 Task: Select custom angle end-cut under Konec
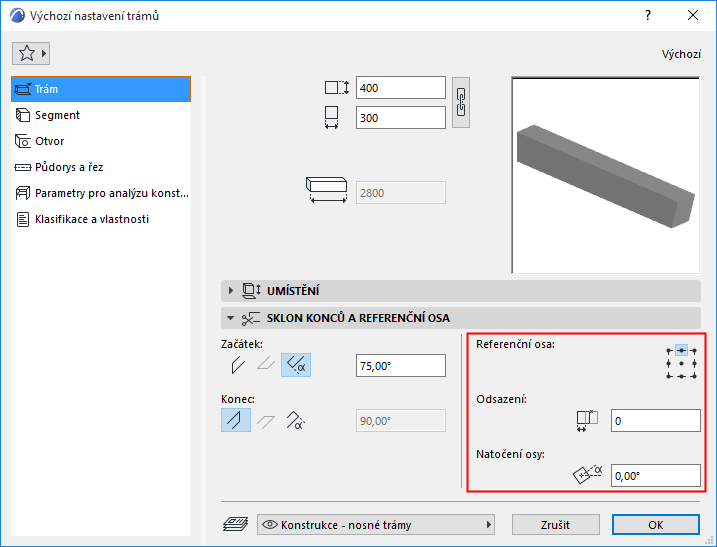(295, 420)
